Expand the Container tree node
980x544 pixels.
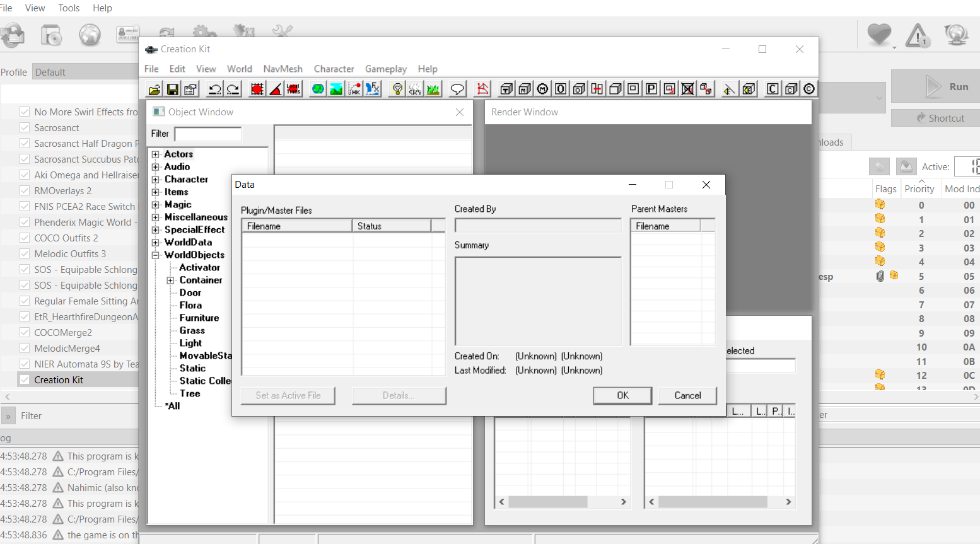coord(170,281)
